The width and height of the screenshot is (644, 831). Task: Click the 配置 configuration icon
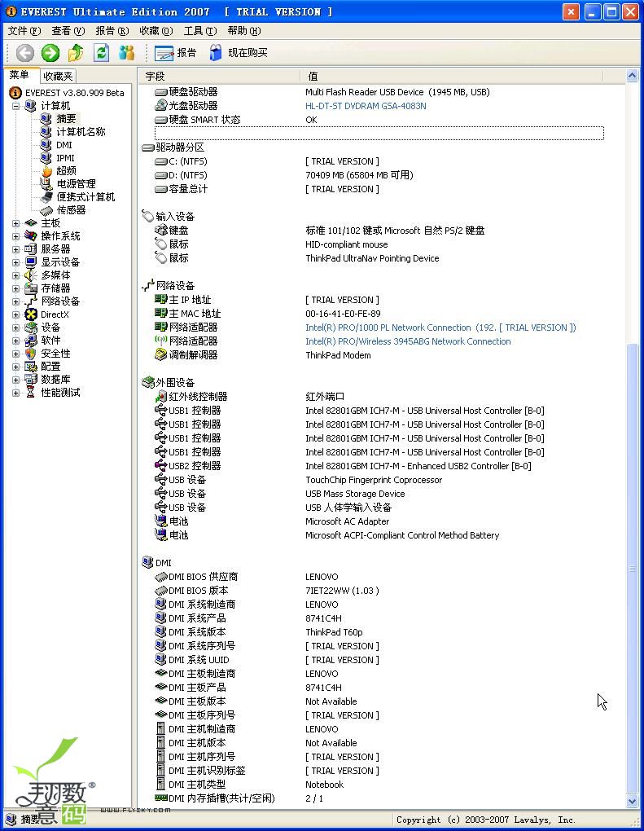click(x=31, y=367)
